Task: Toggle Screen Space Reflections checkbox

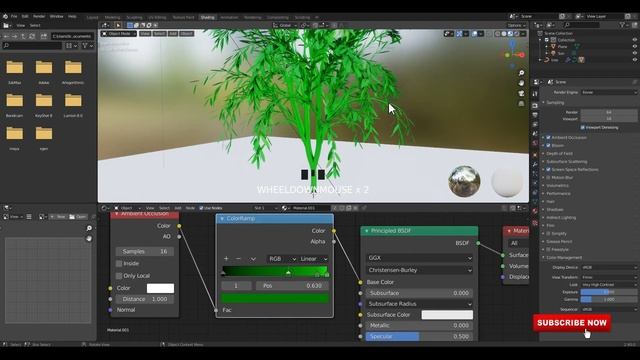Action: pos(548,169)
